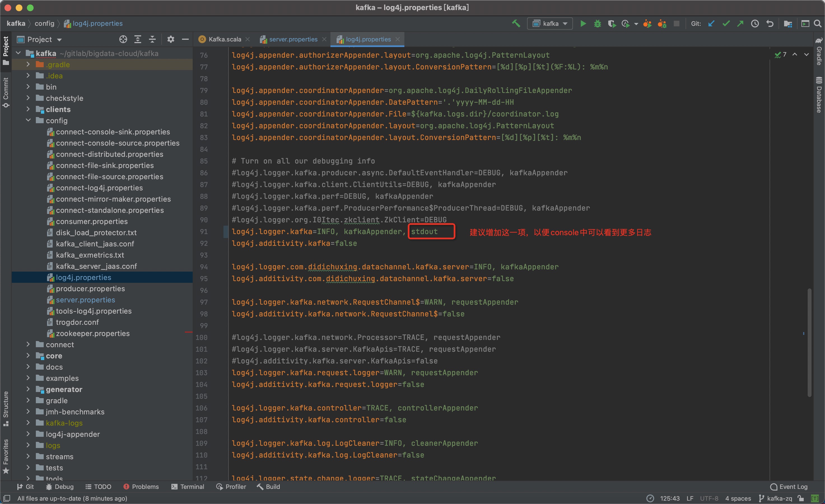The image size is (825, 504).
Task: Run the kafka application with the green arrow
Action: [583, 24]
